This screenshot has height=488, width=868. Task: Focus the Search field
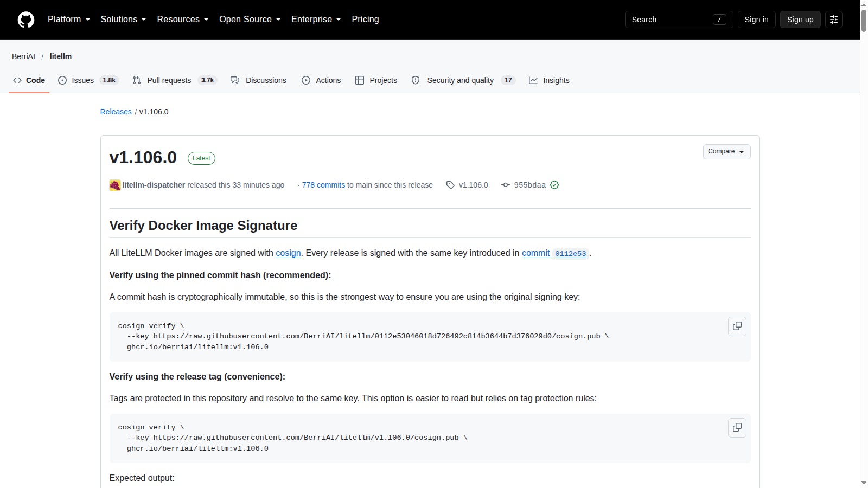tap(679, 20)
